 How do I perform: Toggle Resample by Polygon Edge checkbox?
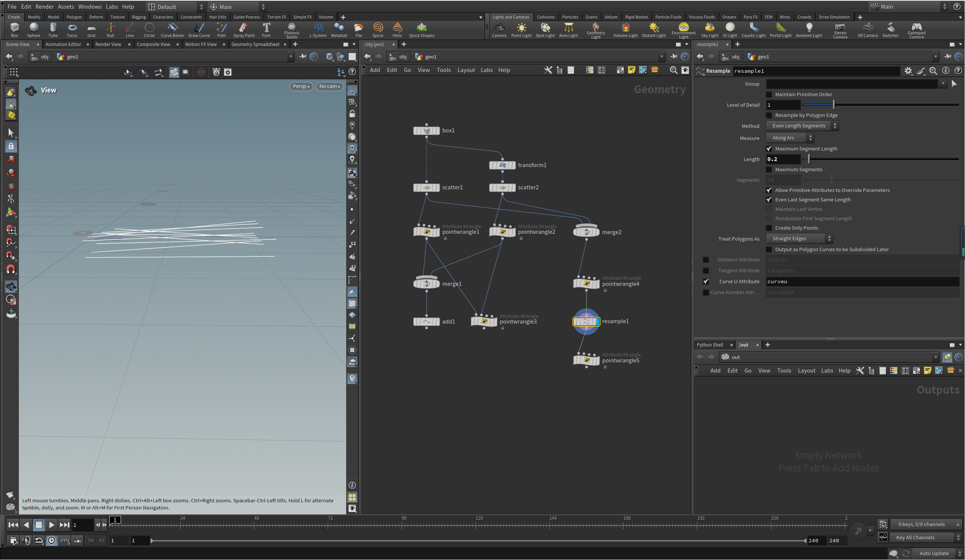pyautogui.click(x=769, y=115)
